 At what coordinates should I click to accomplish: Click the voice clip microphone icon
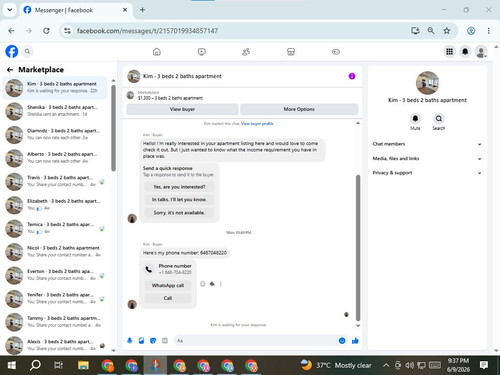coord(130,341)
